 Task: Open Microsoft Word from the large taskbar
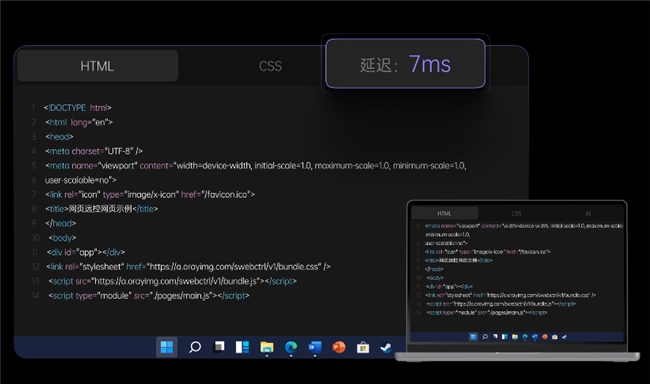(x=315, y=347)
